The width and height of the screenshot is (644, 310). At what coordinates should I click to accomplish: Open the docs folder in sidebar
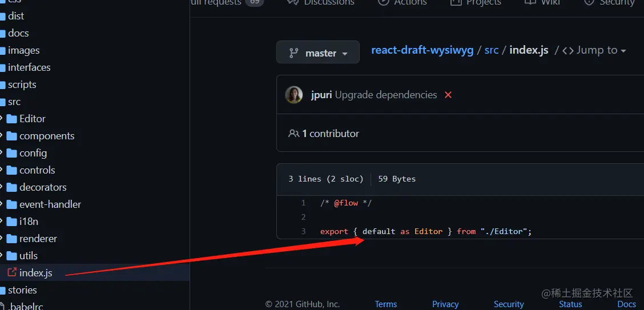tap(18, 33)
